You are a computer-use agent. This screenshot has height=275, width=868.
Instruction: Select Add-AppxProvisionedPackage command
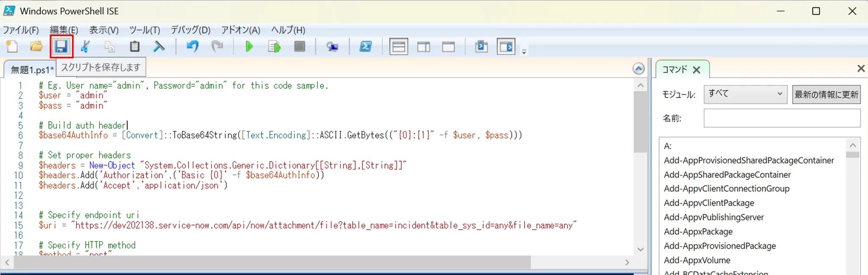pos(720,246)
